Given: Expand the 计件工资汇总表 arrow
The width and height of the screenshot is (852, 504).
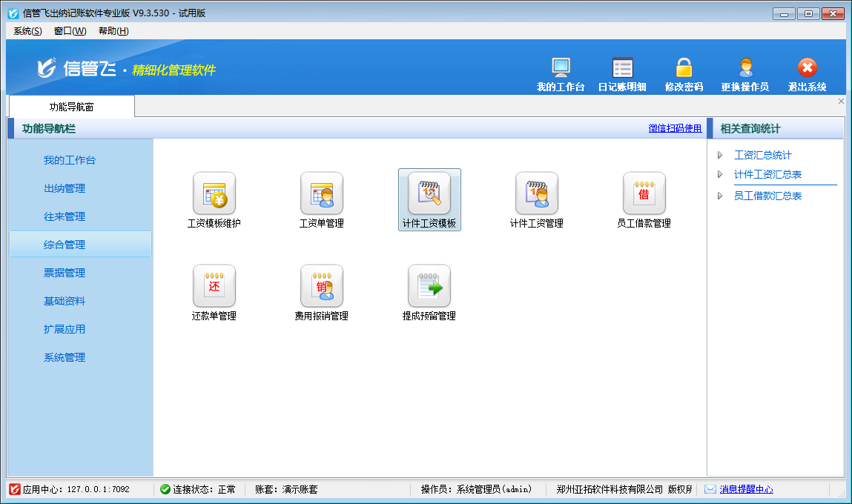Looking at the screenshot, I should coord(720,174).
